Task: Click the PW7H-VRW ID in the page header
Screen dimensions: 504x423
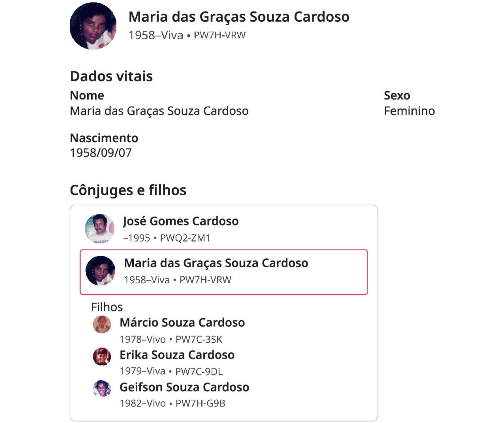Action: click(220, 35)
